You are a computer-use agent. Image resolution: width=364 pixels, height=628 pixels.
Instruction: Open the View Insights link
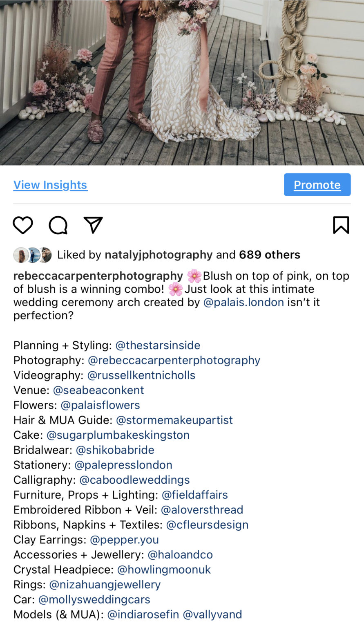click(50, 185)
